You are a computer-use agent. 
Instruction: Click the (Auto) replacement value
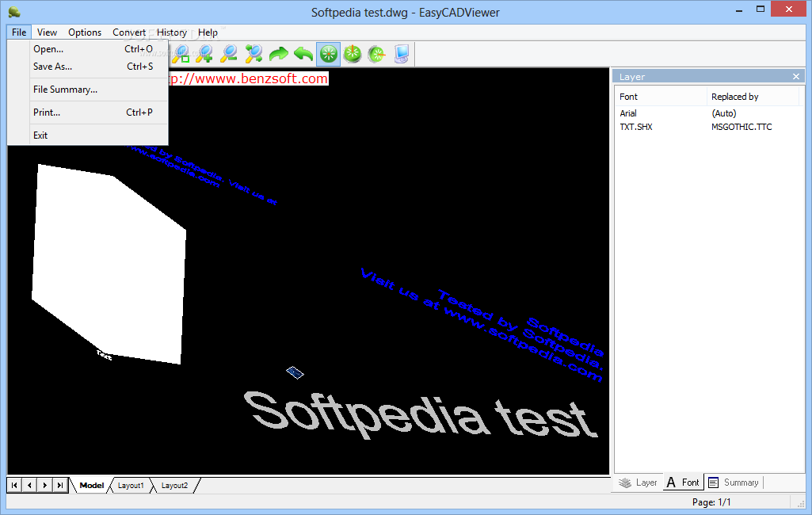tap(723, 113)
